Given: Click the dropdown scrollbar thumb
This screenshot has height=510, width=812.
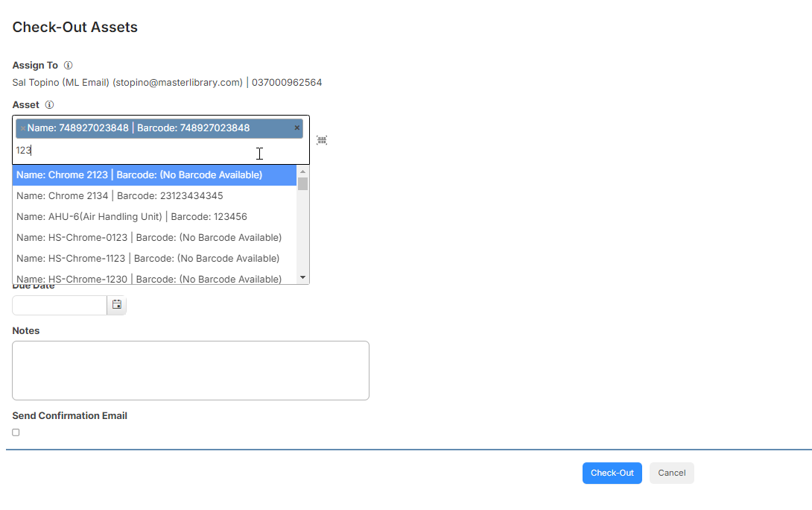Looking at the screenshot, I should tap(303, 184).
